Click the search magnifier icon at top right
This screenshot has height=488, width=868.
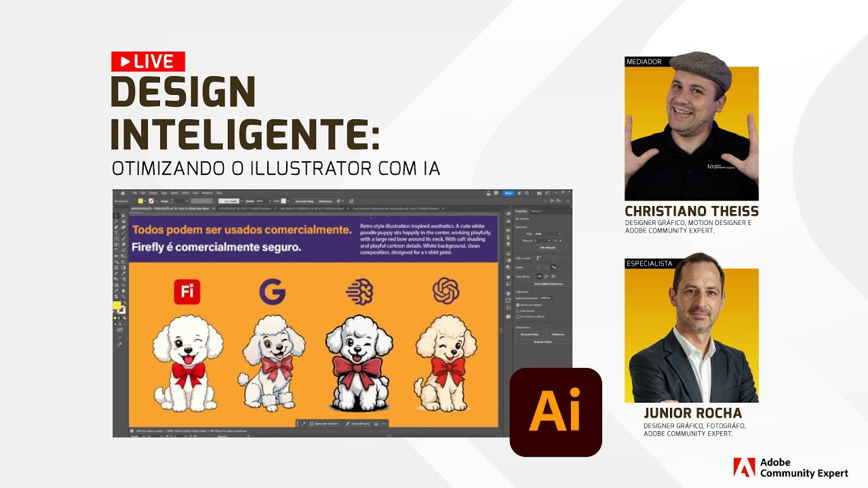coord(527,193)
